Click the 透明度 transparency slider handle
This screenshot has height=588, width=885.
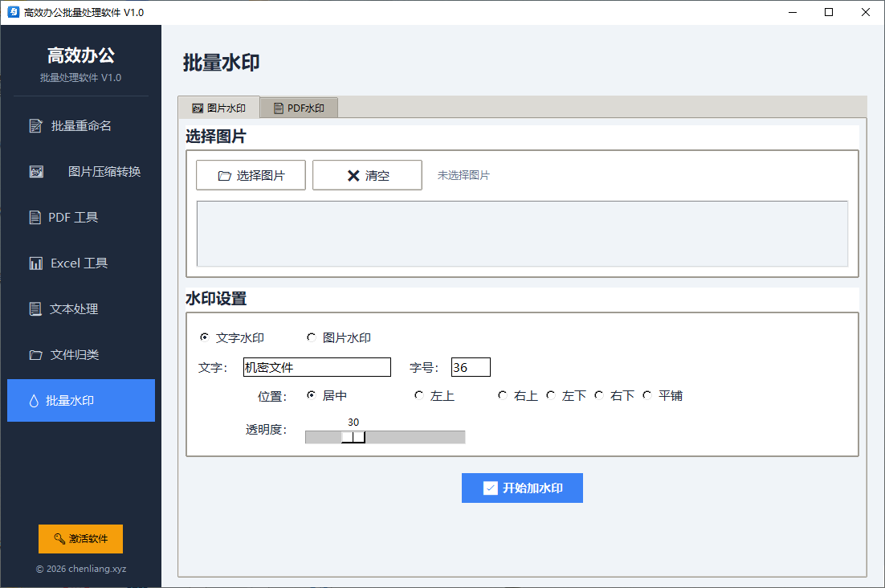click(353, 437)
